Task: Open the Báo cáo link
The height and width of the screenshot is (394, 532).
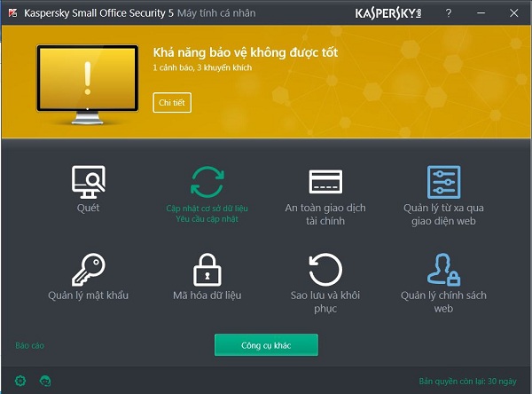Action: (30, 345)
